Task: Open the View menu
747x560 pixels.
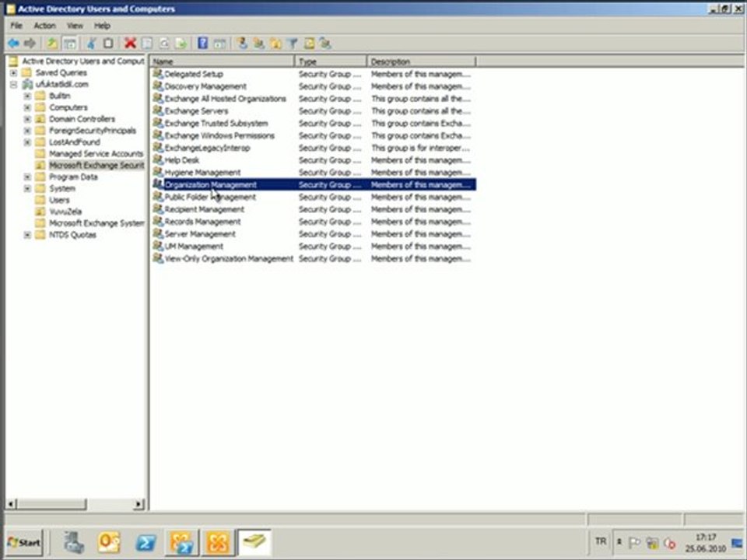Action: (75, 26)
